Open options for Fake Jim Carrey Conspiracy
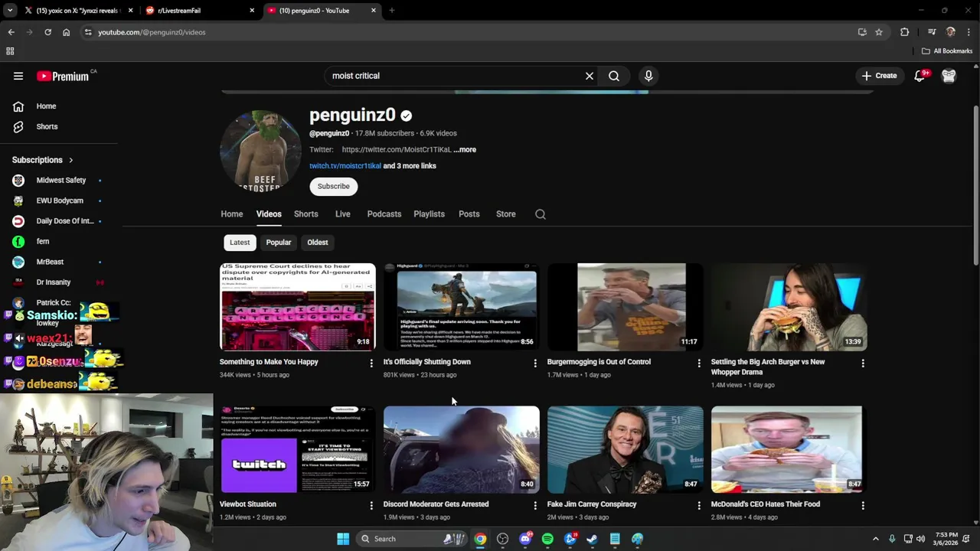This screenshot has height=551, width=980. [699, 505]
